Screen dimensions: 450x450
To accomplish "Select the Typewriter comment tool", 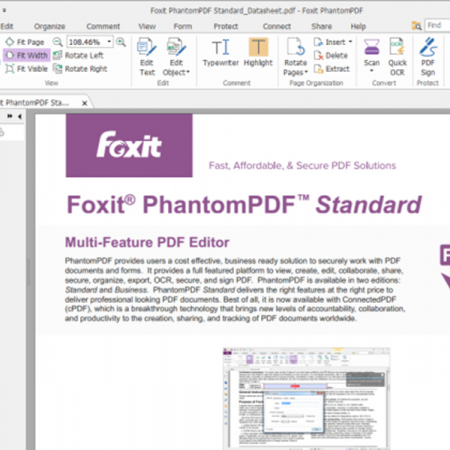I will click(221, 52).
